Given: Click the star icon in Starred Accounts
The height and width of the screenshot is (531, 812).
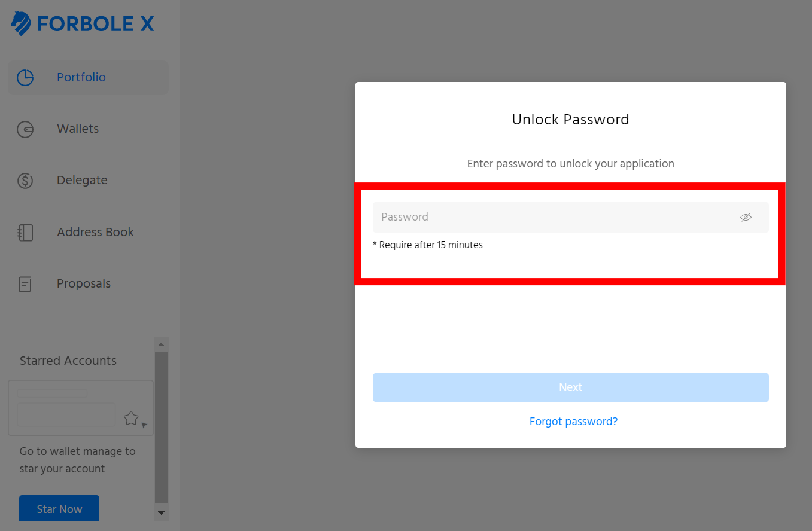Looking at the screenshot, I should tap(131, 418).
